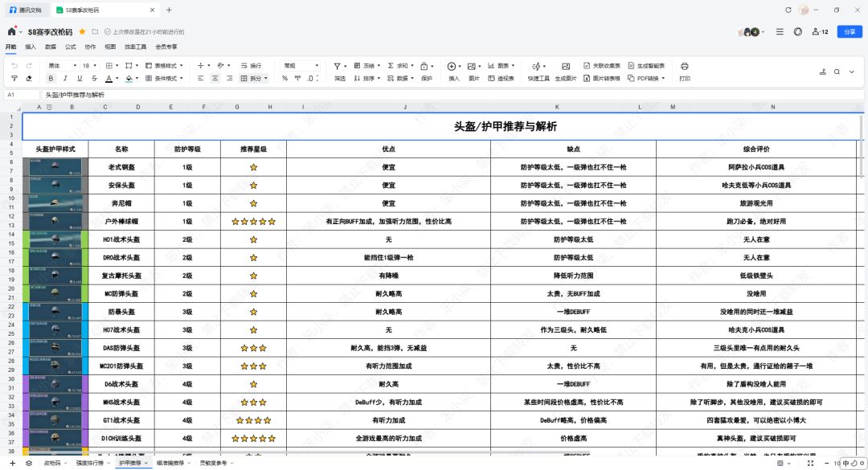Open the font name dropdown 黑体
The height and width of the screenshot is (470, 868).
tap(62, 66)
